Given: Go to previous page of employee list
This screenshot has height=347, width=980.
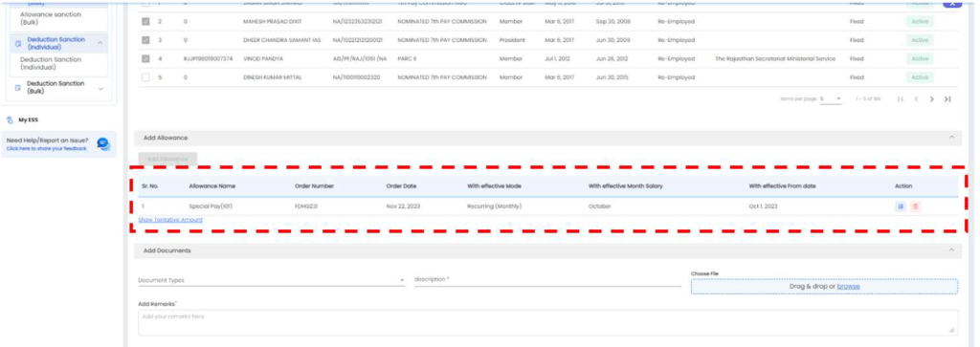Looking at the screenshot, I should point(916,99).
